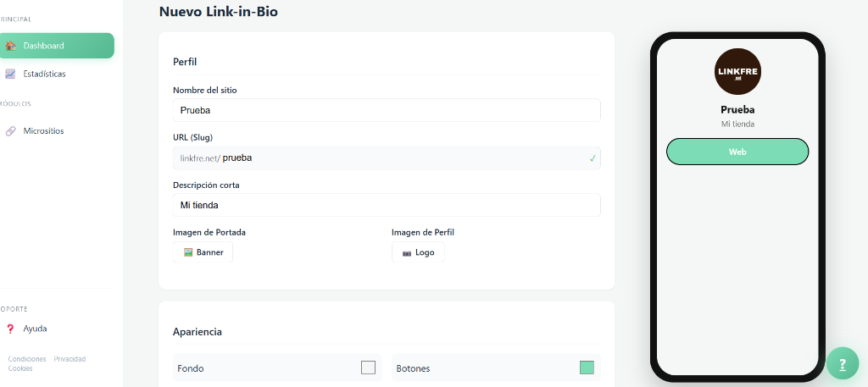
Task: Click the Dashboard house icon
Action: pos(11,46)
